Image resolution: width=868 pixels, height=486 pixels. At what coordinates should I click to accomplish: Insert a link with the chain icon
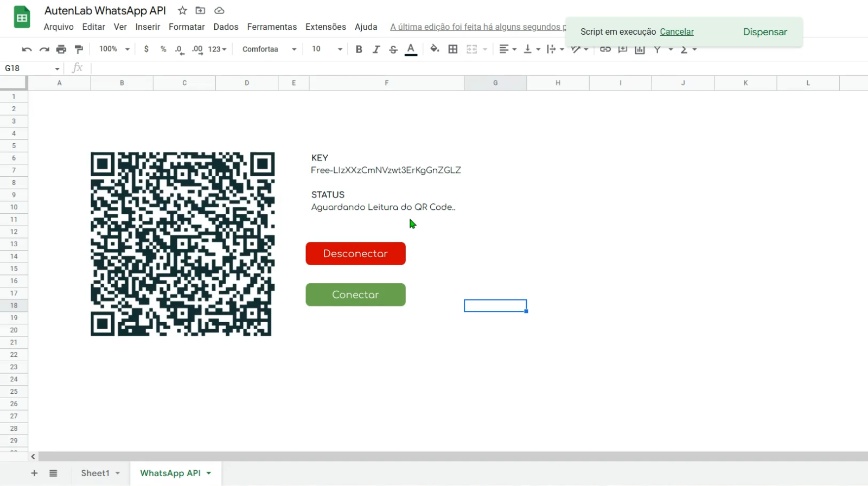coord(605,49)
